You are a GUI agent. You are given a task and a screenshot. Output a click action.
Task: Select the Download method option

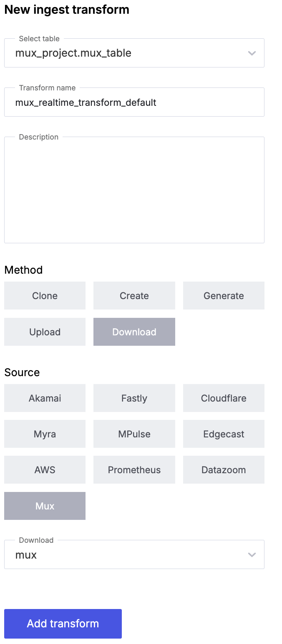point(134,332)
